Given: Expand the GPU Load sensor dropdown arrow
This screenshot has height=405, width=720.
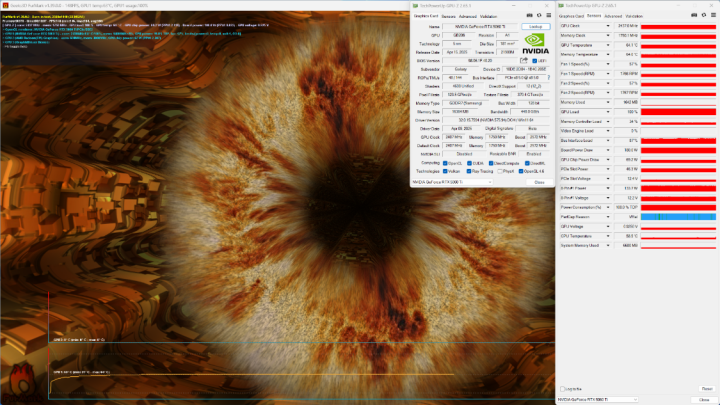Looking at the screenshot, I should click(x=608, y=112).
